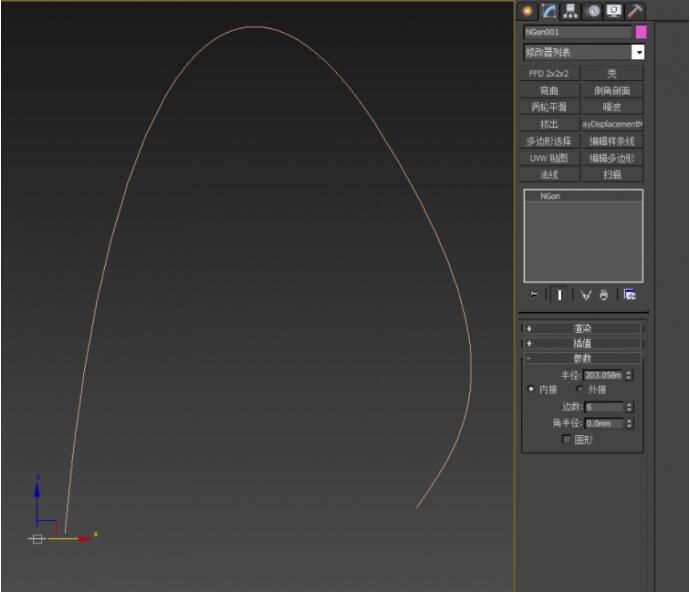Open the Utilities hammer tab
The image size is (690, 593).
pos(635,11)
